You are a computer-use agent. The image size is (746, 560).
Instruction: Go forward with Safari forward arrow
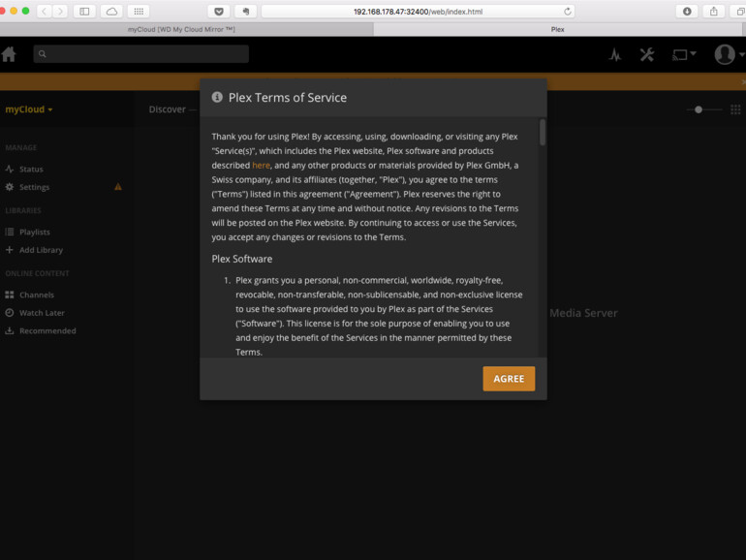60,12
